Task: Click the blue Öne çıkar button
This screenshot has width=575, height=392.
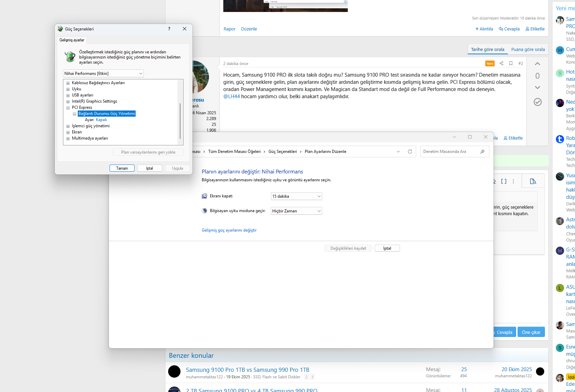Action: point(531,332)
